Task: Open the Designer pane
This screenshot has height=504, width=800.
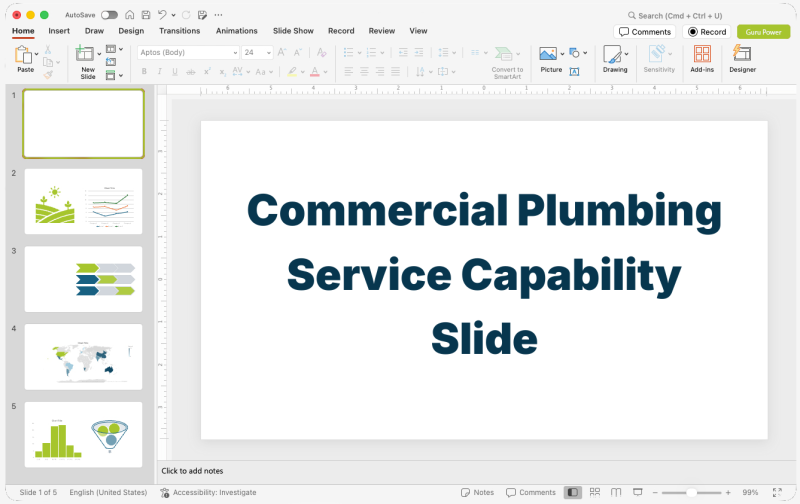Action: click(742, 59)
